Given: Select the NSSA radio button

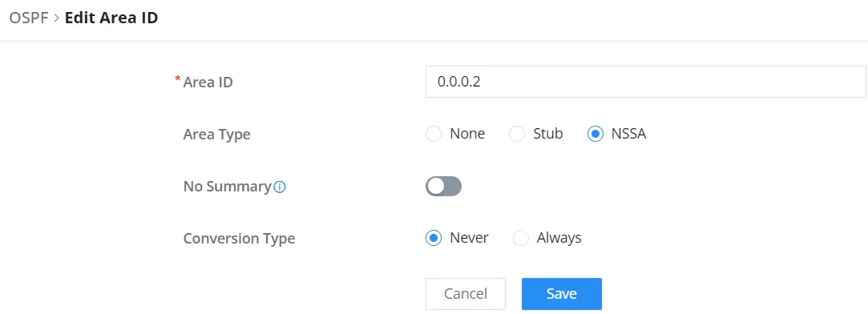Looking at the screenshot, I should pos(595,134).
